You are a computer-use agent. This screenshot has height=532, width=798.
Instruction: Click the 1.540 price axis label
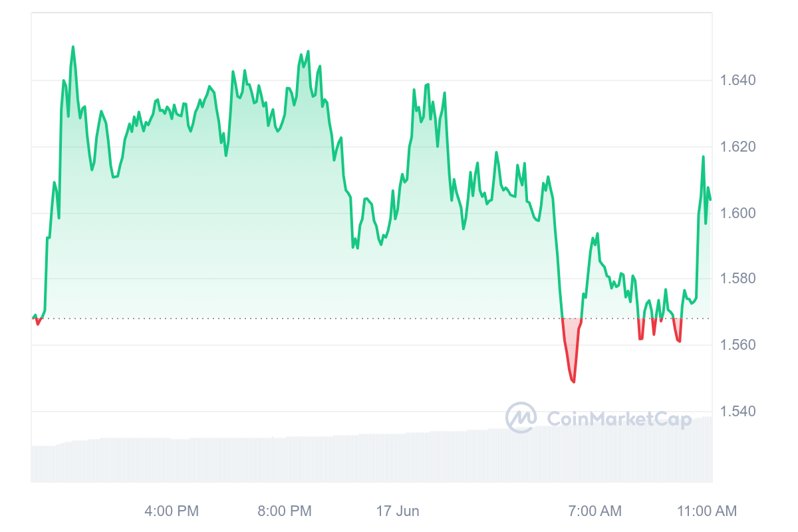pyautogui.click(x=738, y=412)
